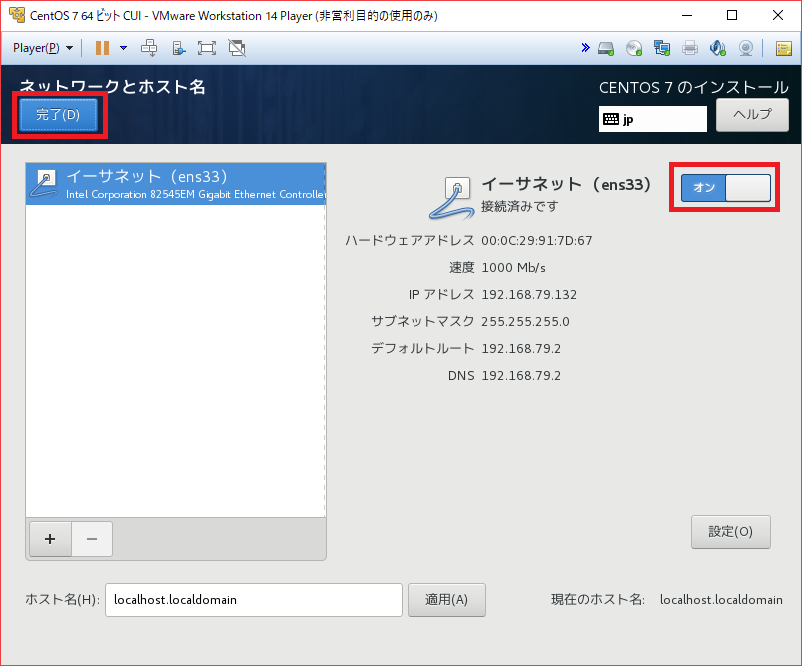Expand the power options dropdown arrow

coord(123,48)
